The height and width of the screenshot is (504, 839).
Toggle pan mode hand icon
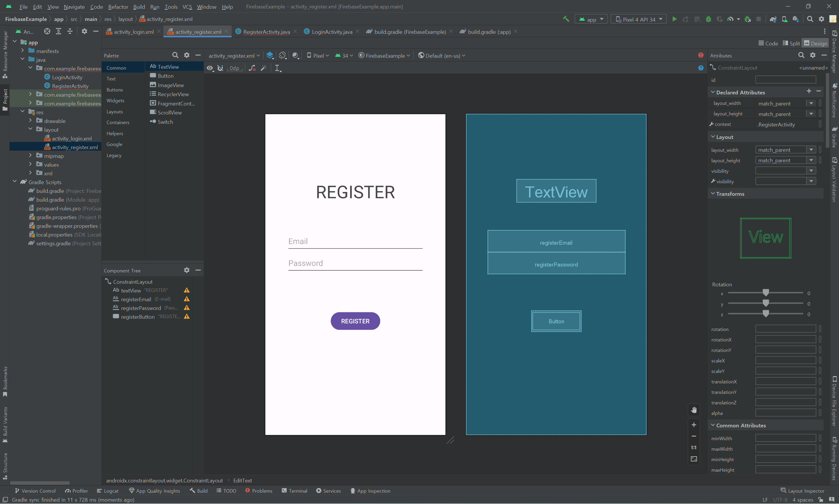click(694, 410)
